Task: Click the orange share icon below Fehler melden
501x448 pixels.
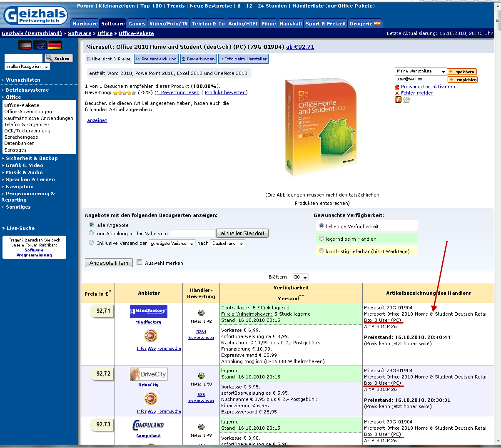Action: (x=398, y=100)
